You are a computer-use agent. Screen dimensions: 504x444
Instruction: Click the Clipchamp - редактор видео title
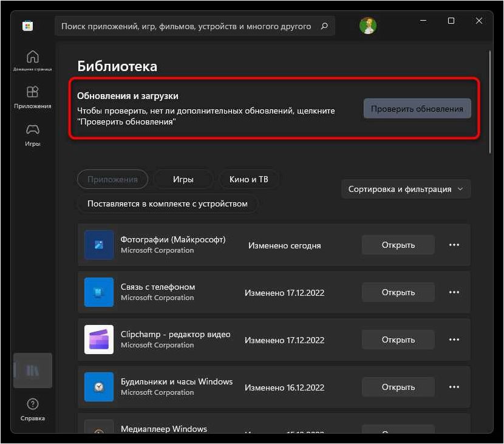(x=175, y=334)
